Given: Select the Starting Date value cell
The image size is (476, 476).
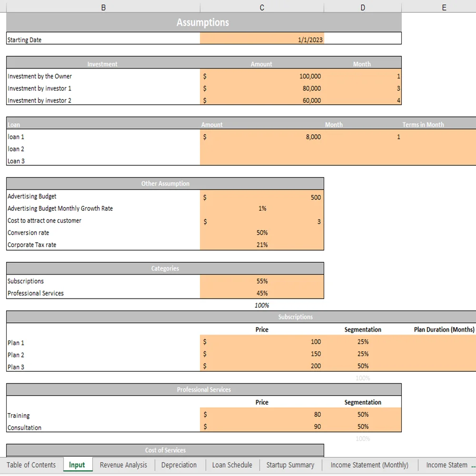Looking at the screenshot, I should pyautogui.click(x=262, y=40).
